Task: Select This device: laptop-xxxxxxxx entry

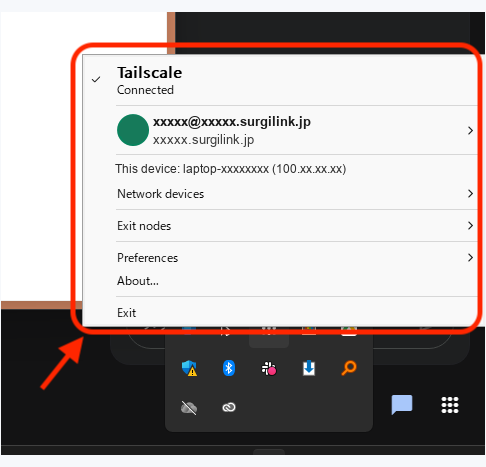Action: pos(280,169)
